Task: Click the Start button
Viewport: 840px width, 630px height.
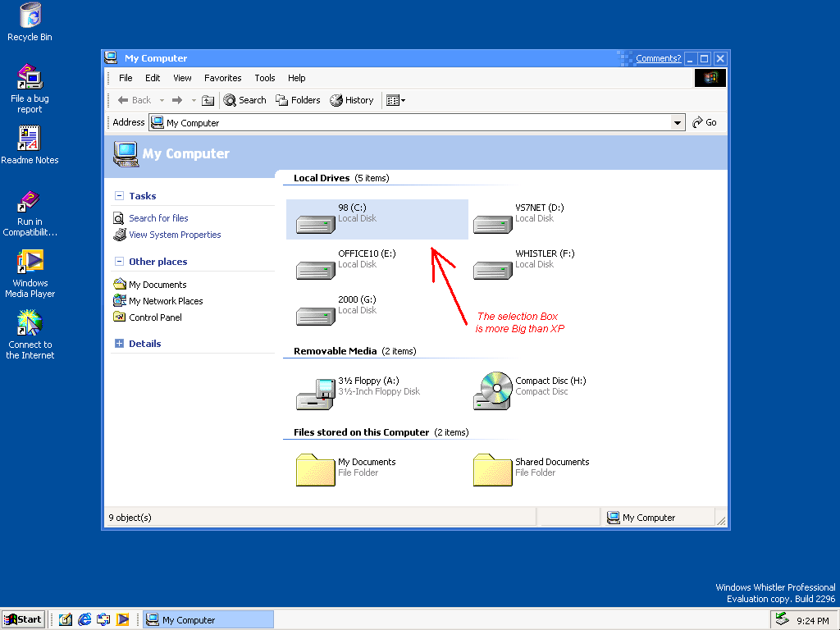Action: pos(23,619)
